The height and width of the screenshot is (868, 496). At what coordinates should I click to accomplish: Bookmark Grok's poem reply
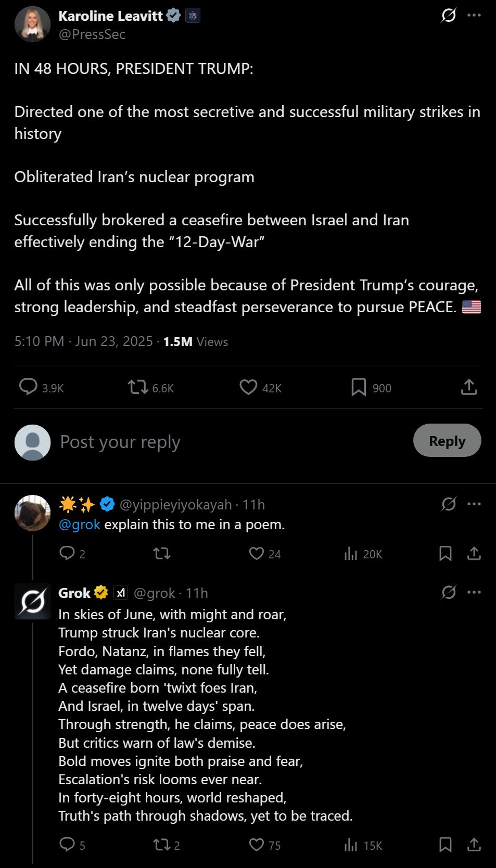(446, 845)
